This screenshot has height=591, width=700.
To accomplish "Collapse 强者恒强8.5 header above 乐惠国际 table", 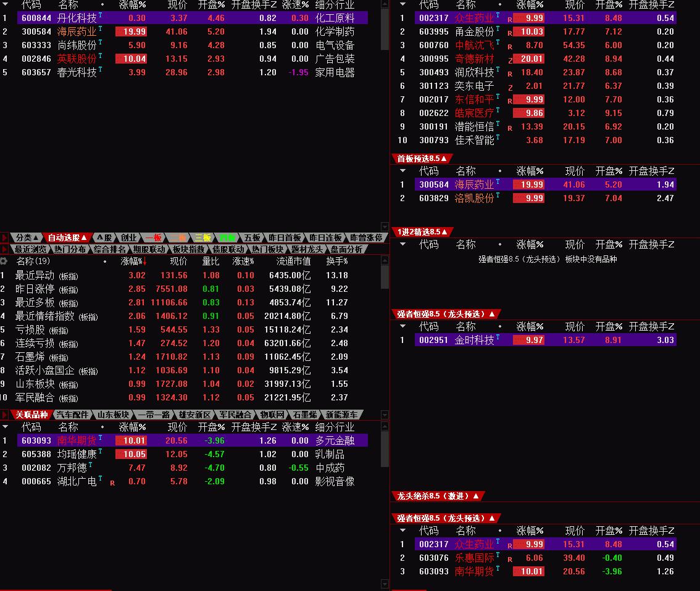I will click(446, 518).
